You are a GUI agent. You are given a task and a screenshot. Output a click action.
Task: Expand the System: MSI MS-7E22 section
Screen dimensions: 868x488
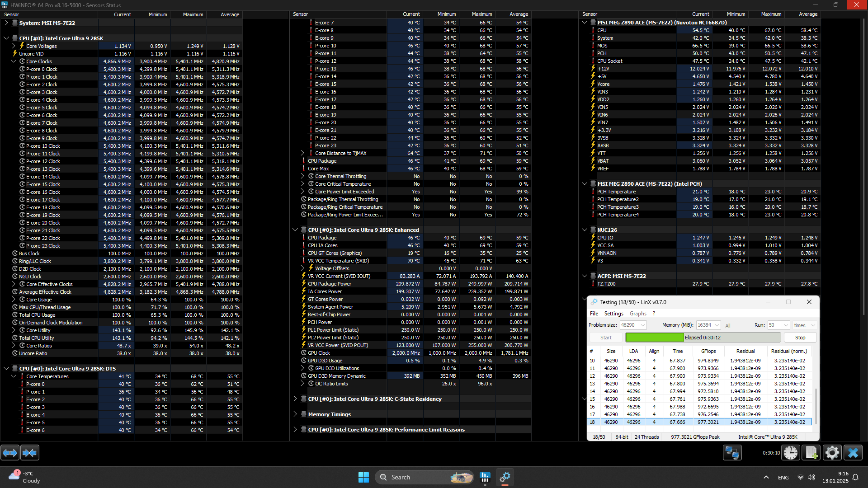point(6,23)
